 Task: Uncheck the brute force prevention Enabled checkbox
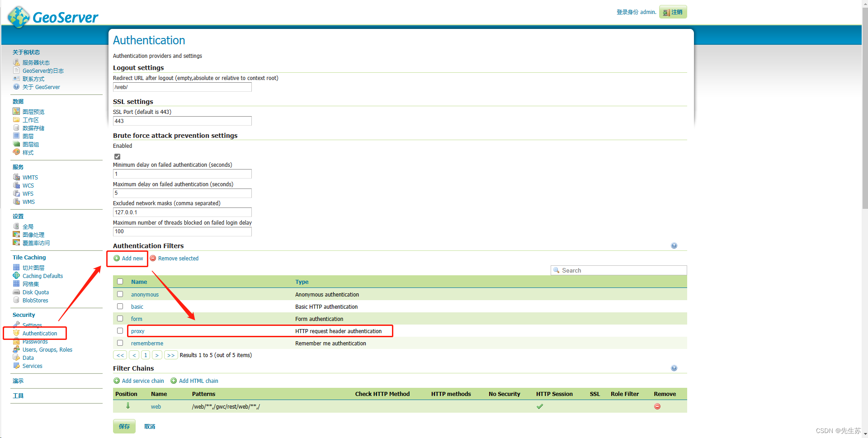[x=117, y=156]
